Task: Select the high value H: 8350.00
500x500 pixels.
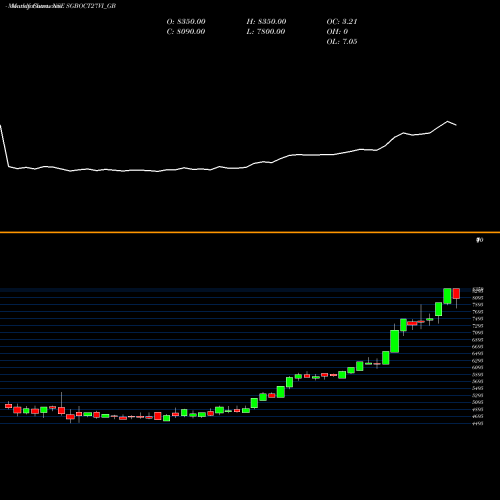Action: click(266, 22)
